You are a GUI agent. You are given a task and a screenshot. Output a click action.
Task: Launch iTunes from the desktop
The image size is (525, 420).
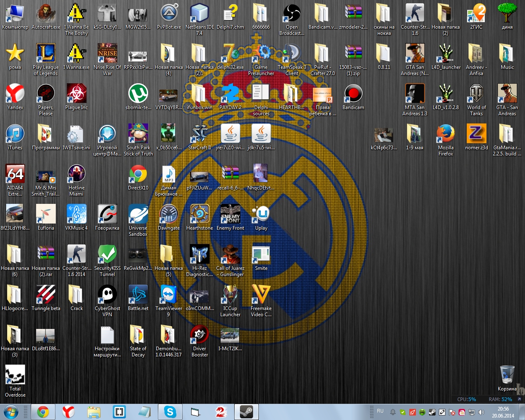(x=15, y=137)
